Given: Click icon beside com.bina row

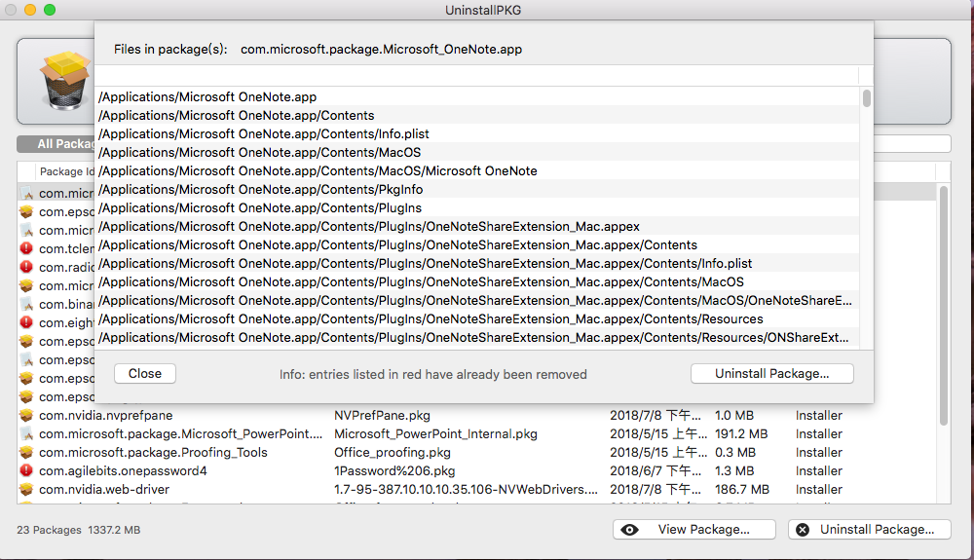Looking at the screenshot, I should [26, 304].
